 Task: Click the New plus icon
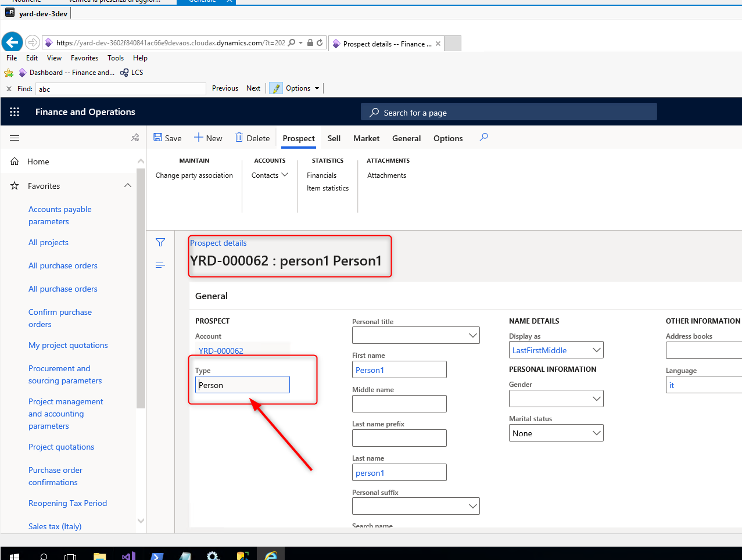[198, 137]
